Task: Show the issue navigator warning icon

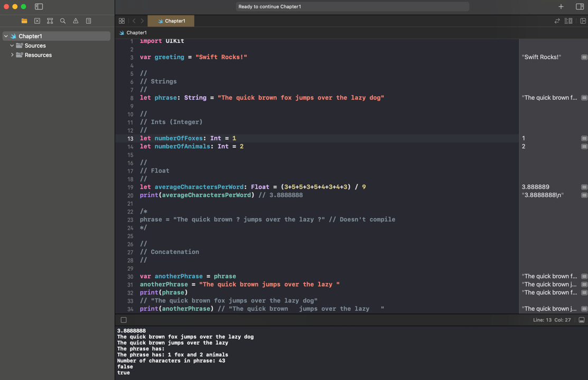Action: pos(76,21)
